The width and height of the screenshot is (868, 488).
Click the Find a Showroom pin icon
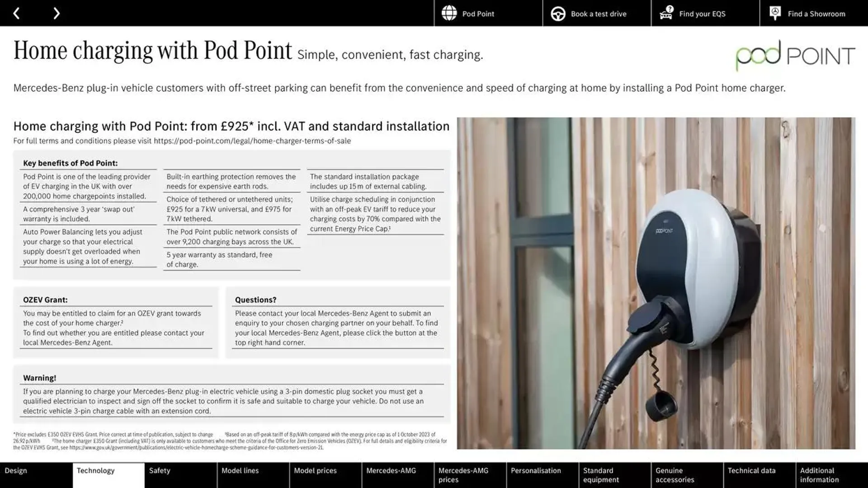[775, 13]
